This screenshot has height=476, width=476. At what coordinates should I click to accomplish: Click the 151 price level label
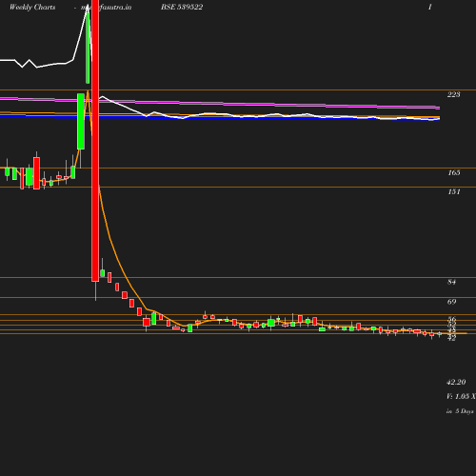pyautogui.click(x=454, y=191)
